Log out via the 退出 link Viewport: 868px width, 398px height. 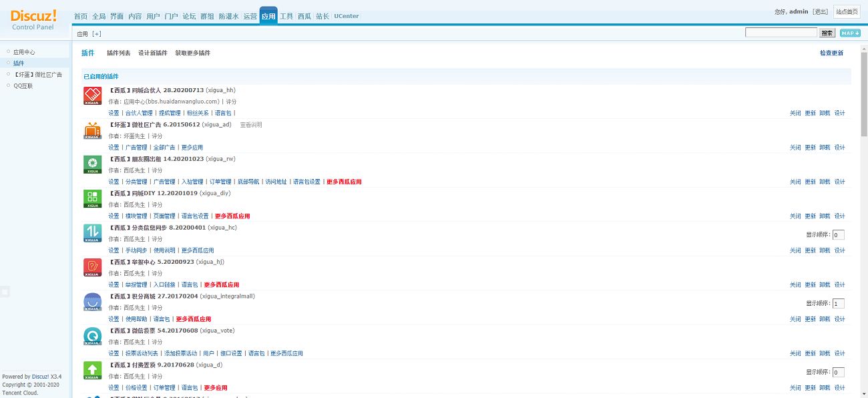point(820,11)
